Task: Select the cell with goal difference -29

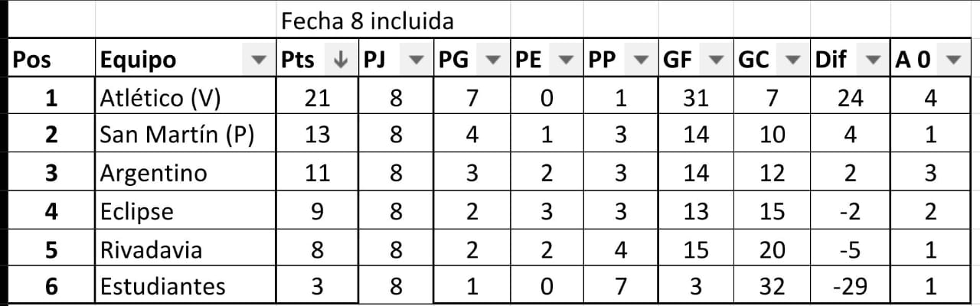Action: click(850, 286)
